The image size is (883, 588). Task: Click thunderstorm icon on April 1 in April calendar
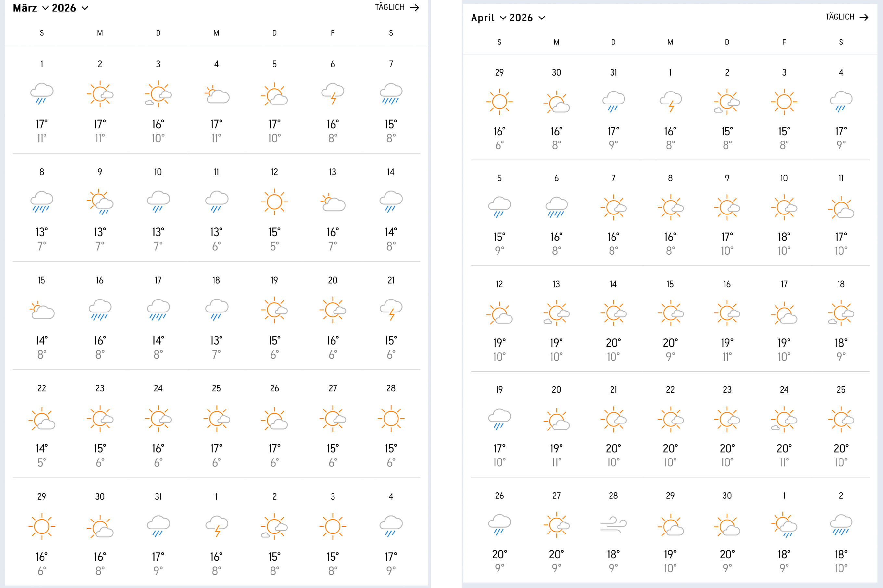[x=670, y=101]
